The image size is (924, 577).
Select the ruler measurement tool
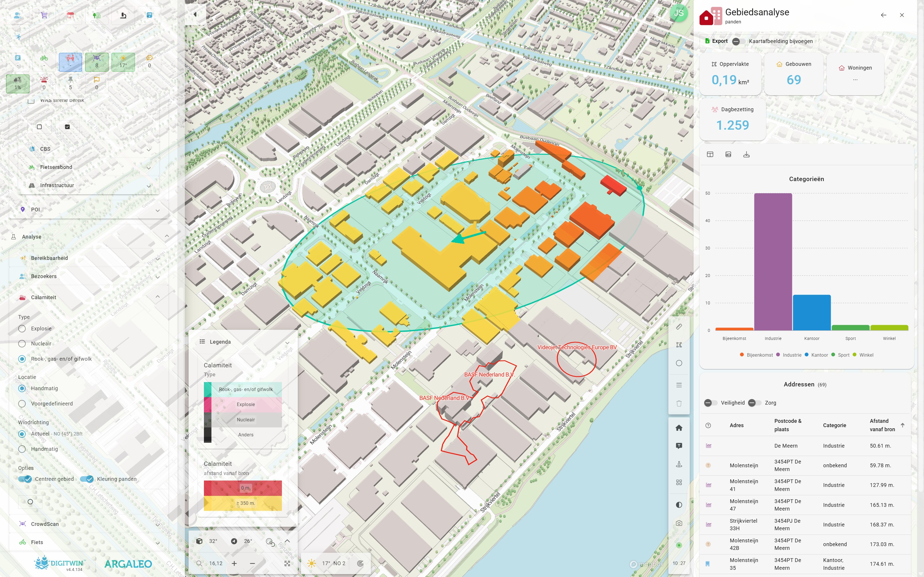[678, 327]
